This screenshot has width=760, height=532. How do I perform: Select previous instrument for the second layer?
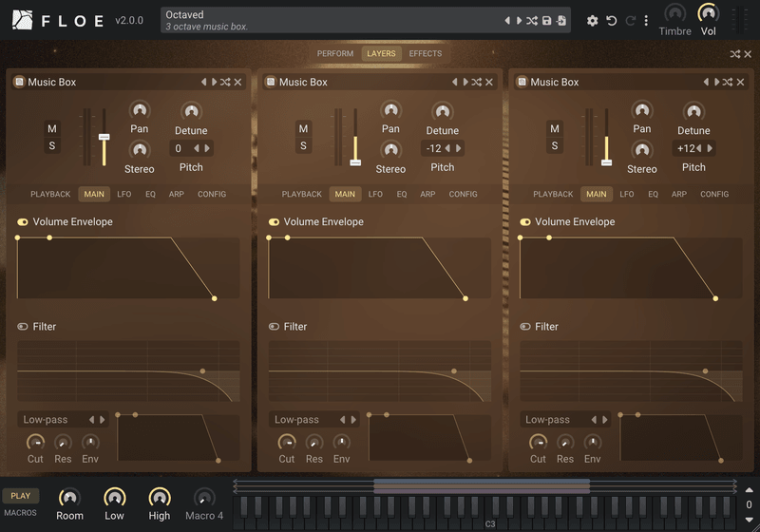(454, 82)
